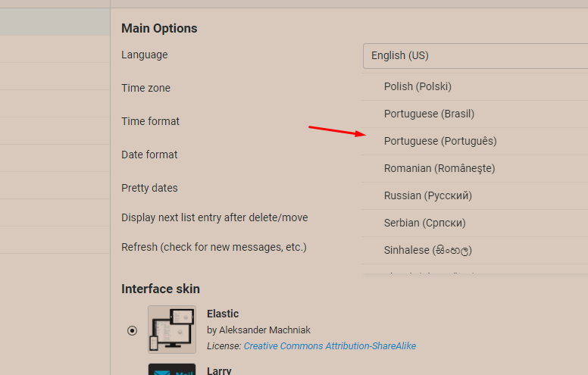Click the Language field label
588x375 pixels.
click(145, 55)
